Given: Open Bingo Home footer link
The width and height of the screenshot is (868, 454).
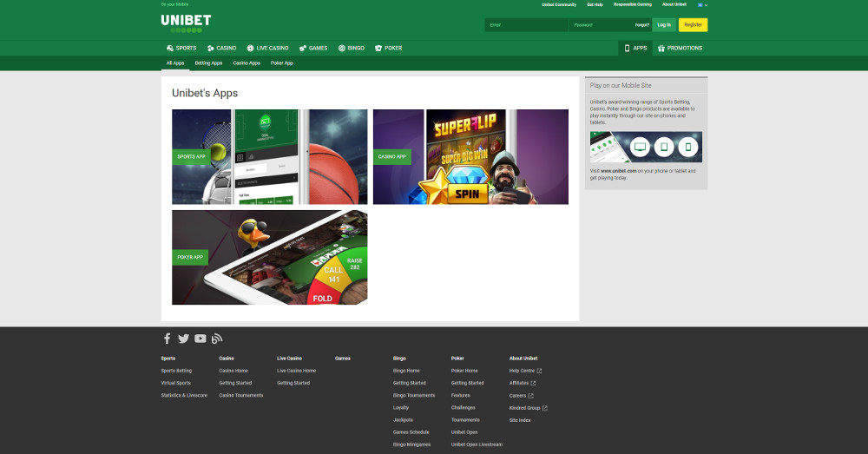Looking at the screenshot, I should (x=406, y=371).
